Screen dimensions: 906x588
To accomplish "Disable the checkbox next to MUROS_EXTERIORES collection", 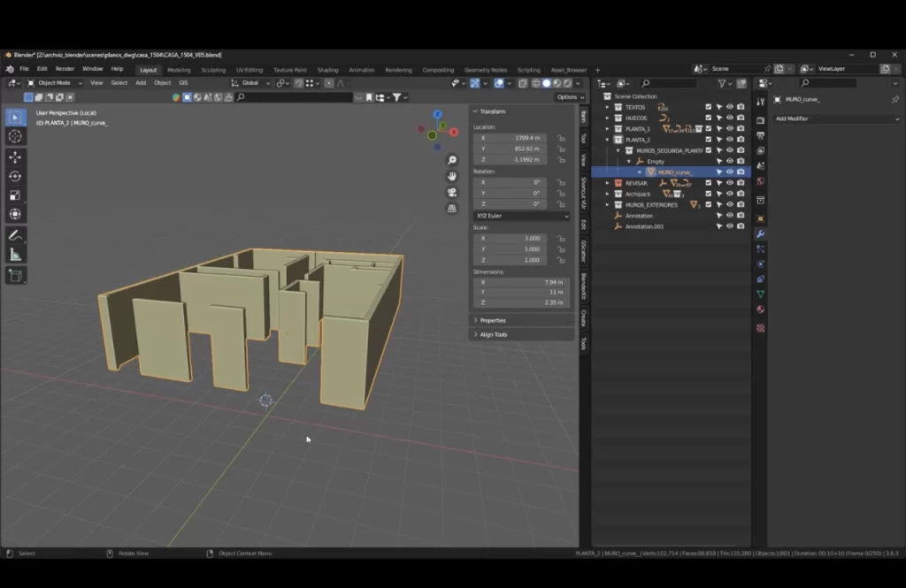I will coord(707,205).
